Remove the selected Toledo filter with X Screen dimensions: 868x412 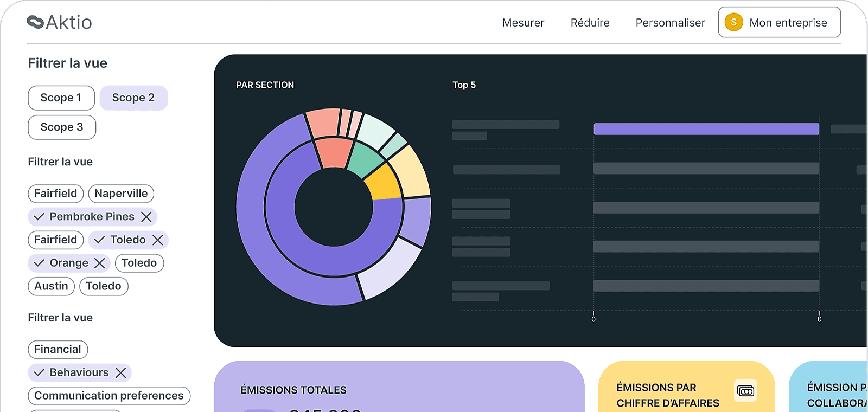tap(158, 240)
